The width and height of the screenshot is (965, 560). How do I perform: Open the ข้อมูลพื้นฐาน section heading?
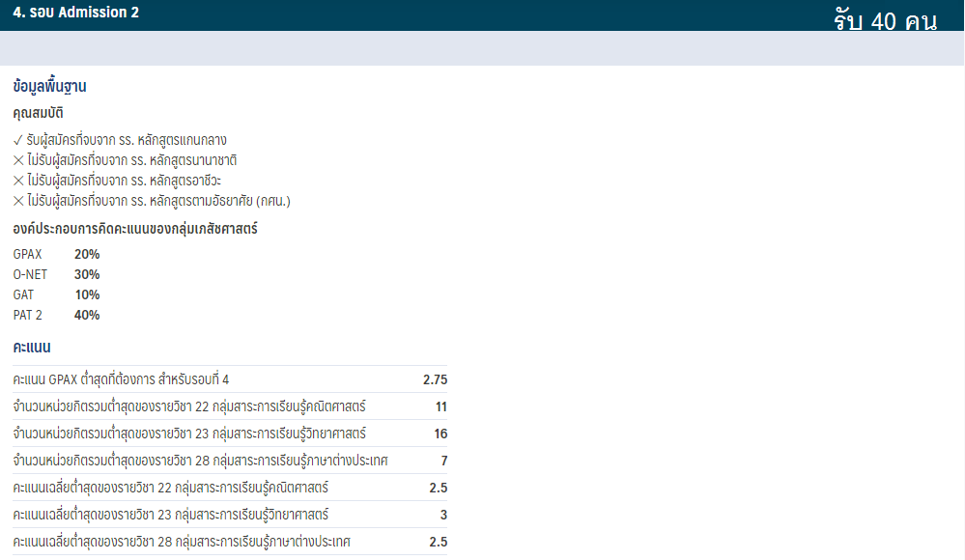point(50,87)
